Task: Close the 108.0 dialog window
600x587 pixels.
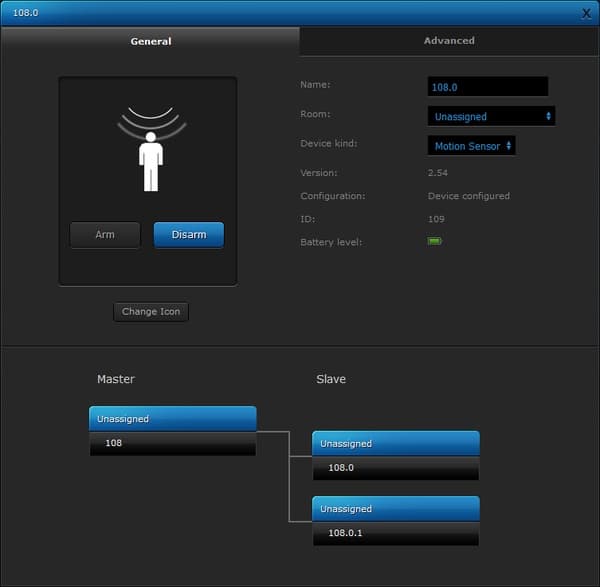Action: [586, 13]
